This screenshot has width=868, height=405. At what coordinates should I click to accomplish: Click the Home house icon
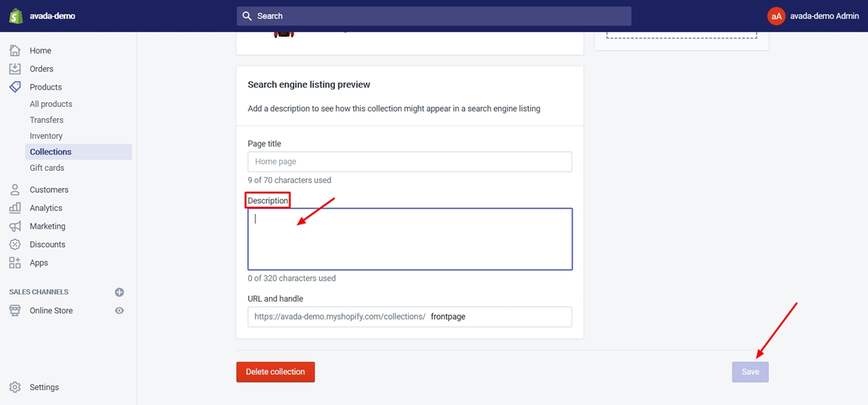click(15, 51)
